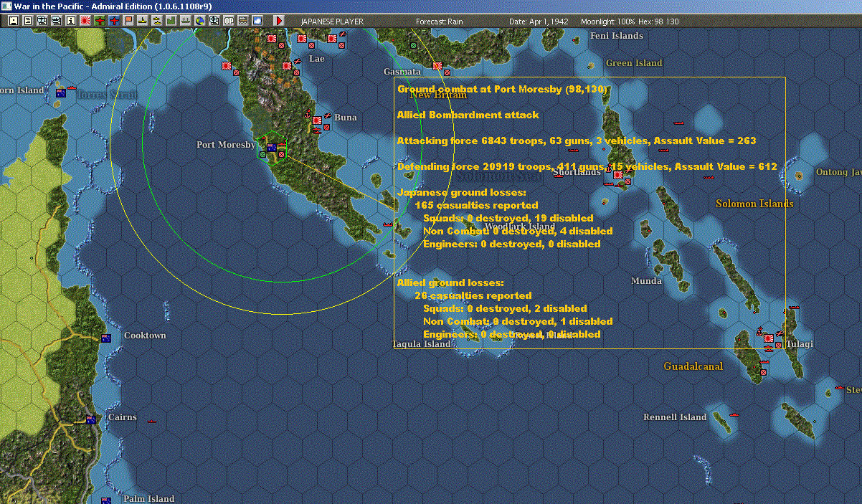Screen dimensions: 862x504
Task: Click 'Moonlight: 100%' status text
Action: point(607,22)
